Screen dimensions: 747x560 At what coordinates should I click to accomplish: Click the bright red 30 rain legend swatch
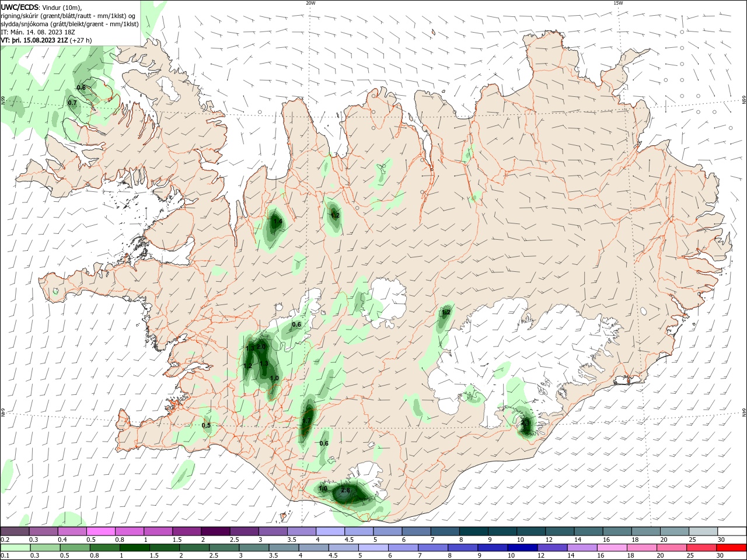pos(731,548)
